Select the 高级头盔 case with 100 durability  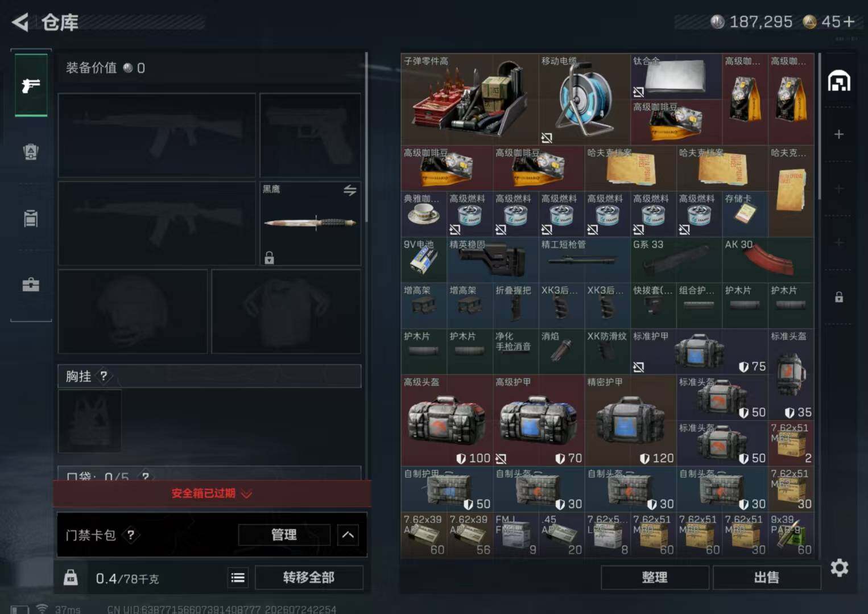[x=447, y=421]
